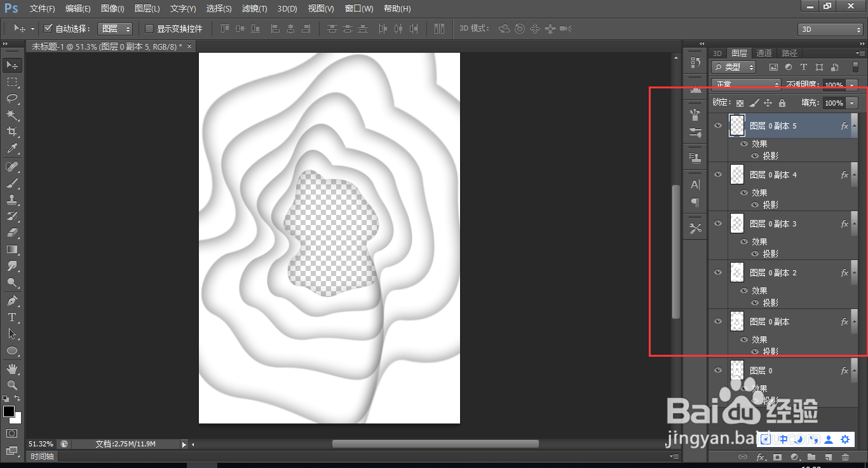Open the tool presets panel icon

coord(695,228)
